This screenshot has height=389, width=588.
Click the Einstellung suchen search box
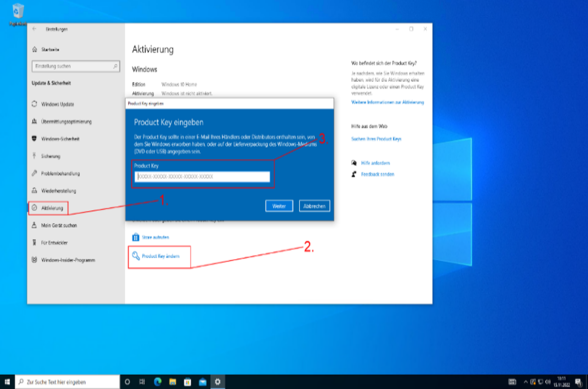click(x=73, y=66)
